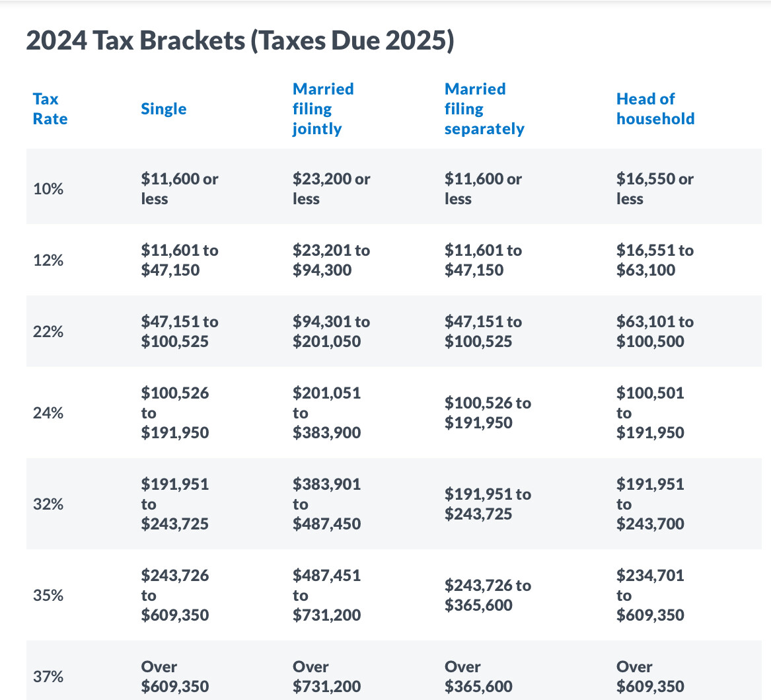Select the "Married filing separately" column header
This screenshot has width=771, height=700.
click(484, 109)
